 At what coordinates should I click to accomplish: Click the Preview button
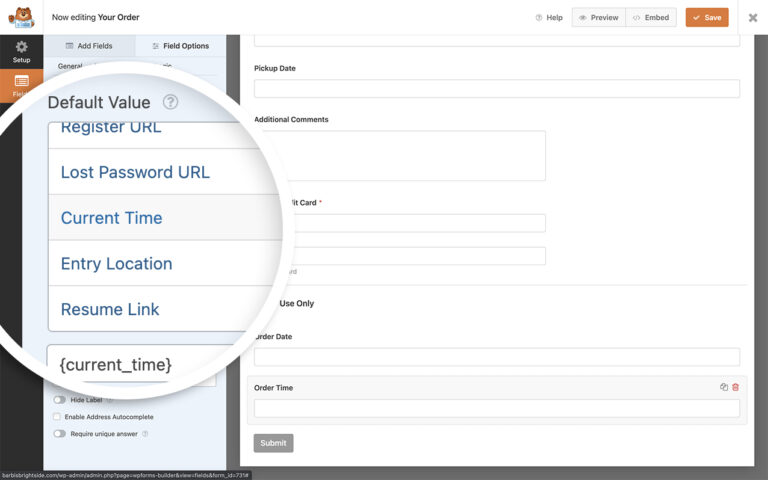point(599,18)
